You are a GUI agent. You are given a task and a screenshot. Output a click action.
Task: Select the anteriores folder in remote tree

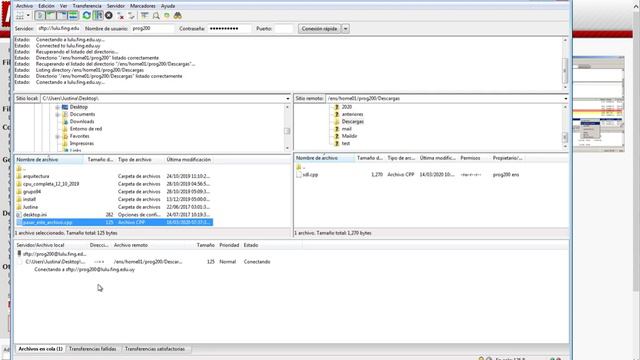coord(352,114)
